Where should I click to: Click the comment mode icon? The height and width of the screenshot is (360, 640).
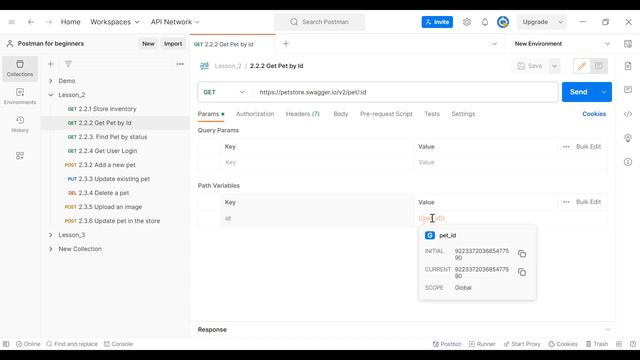[x=599, y=66]
